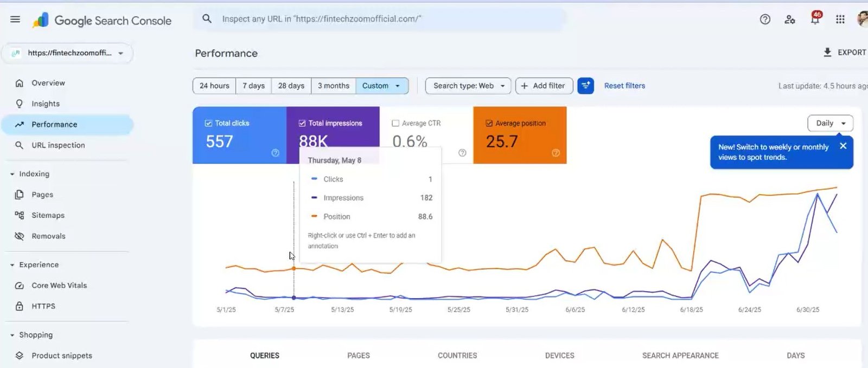Screen dimensions: 868x368
Task: Open Core Web Vitals in the sidebar
Action: pyautogui.click(x=68, y=286)
